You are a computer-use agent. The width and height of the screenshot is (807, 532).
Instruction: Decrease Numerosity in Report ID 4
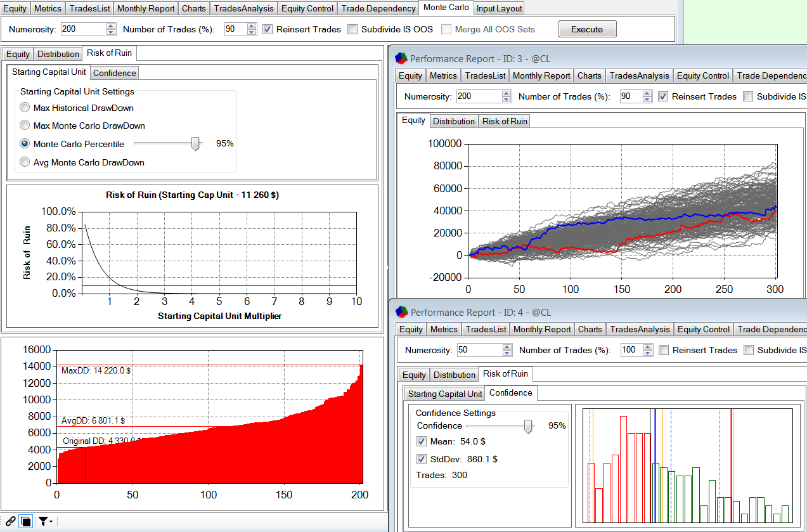click(507, 353)
